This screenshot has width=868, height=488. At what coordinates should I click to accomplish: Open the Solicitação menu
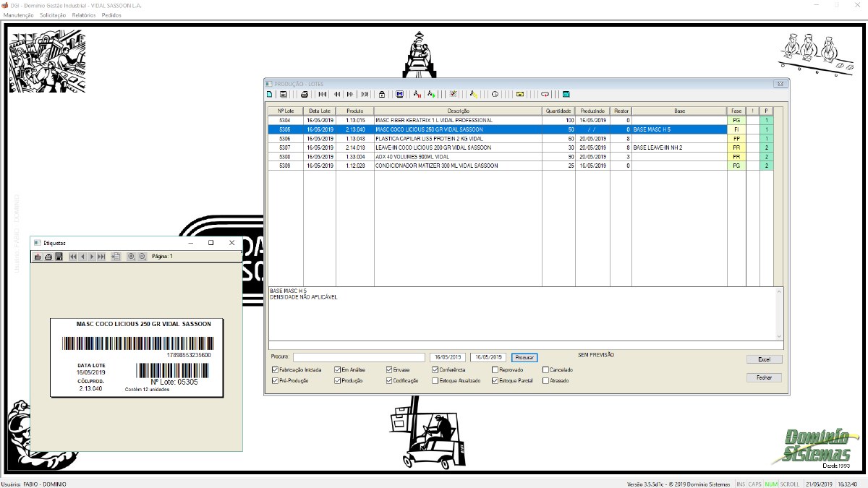[x=53, y=15]
